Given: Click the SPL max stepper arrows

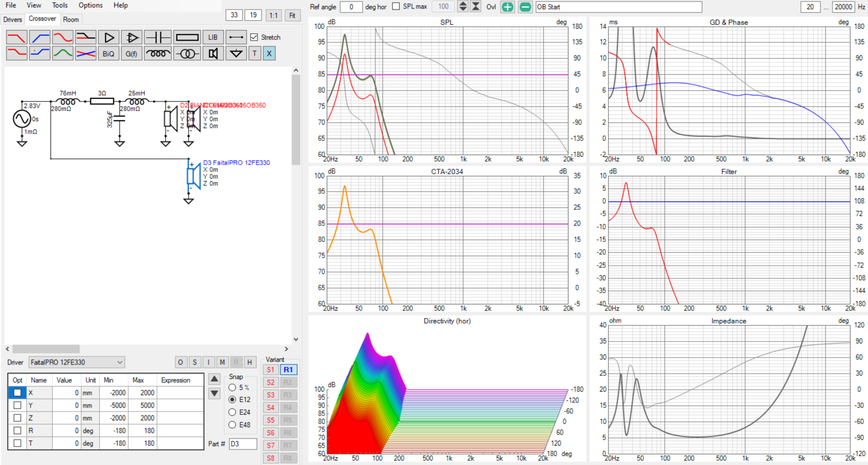Looking at the screenshot, I should point(463,7).
